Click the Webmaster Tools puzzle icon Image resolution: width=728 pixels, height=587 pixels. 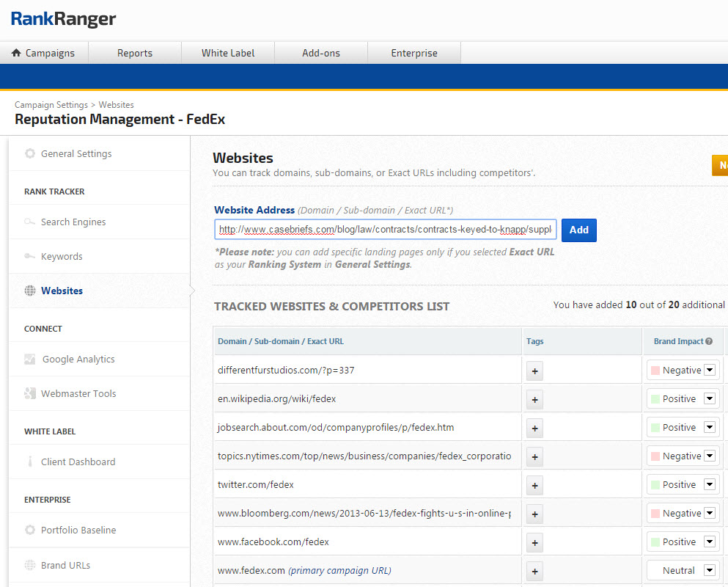click(29, 394)
